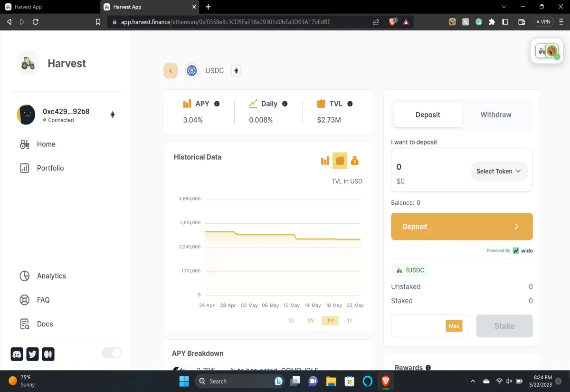Image resolution: width=570 pixels, height=392 pixels.
Task: Open Portfolio page
Action: pyautogui.click(x=41, y=168)
